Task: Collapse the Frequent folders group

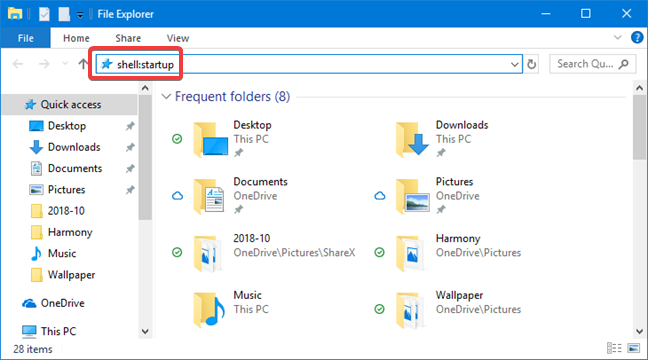Action: click(166, 97)
